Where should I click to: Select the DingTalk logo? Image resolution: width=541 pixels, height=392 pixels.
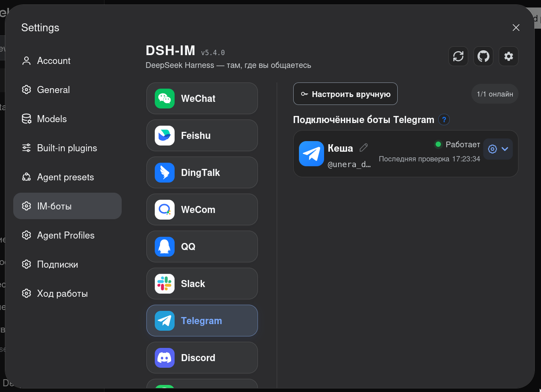pos(164,172)
